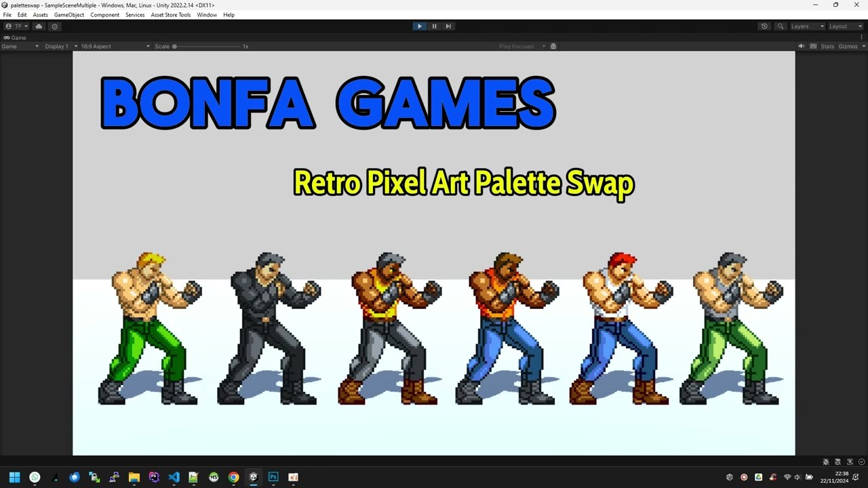Image resolution: width=868 pixels, height=488 pixels.
Task: Toggle Gizmos in the Game view
Action: tap(848, 47)
